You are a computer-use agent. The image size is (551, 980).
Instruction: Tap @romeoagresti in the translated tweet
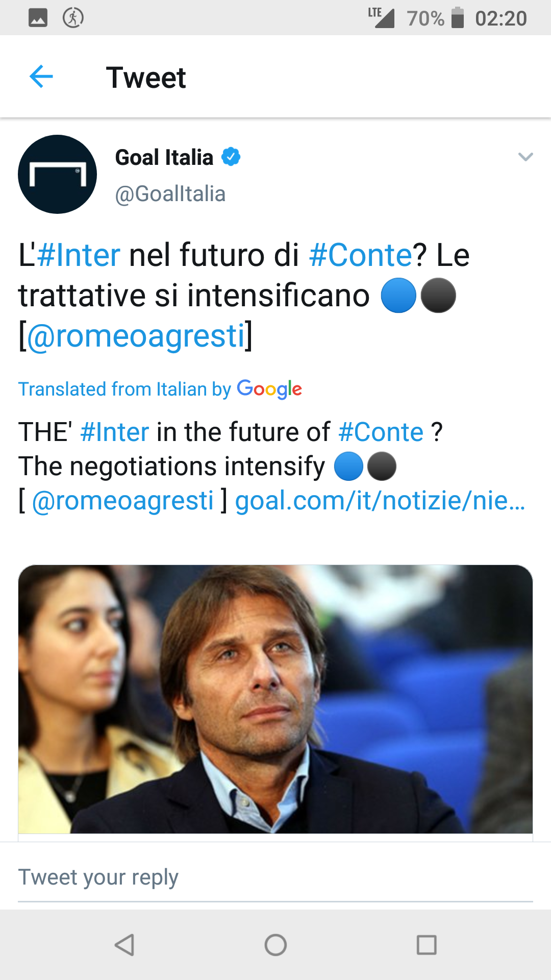pos(122,500)
